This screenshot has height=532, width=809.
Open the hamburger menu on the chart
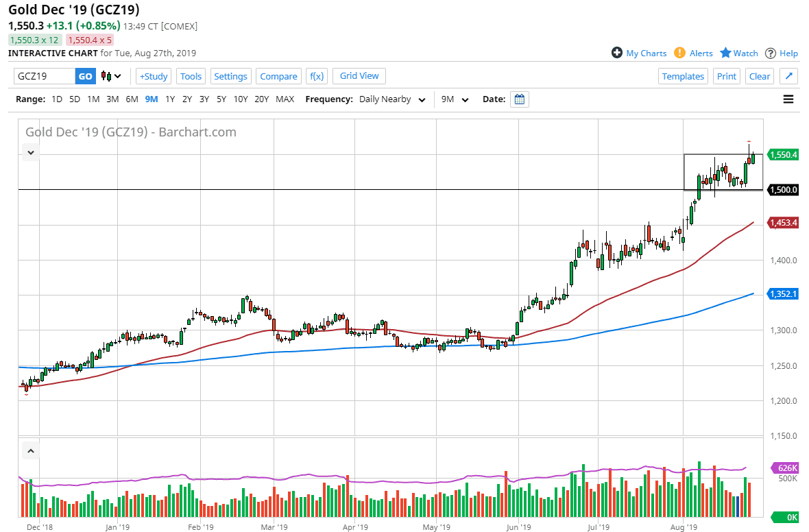pos(788,99)
